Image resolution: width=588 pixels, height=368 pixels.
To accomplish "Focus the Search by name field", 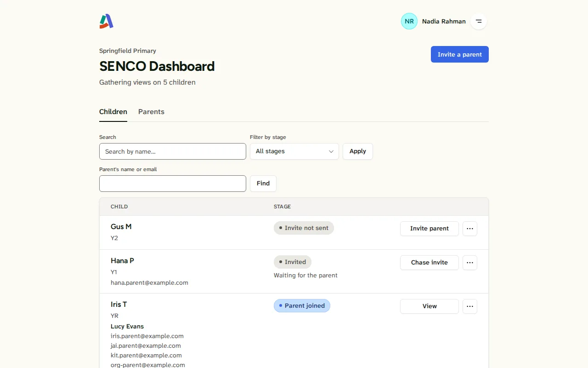I will 173,151.
